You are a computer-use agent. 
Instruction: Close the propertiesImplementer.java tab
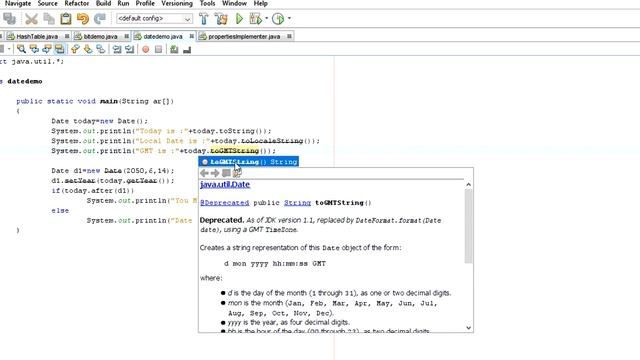(x=289, y=36)
